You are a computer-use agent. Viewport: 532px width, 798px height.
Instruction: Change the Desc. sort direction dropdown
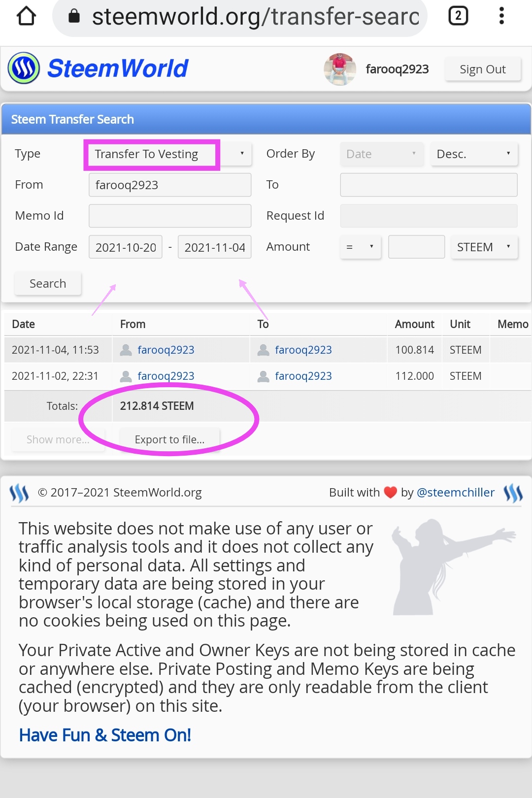coord(474,154)
